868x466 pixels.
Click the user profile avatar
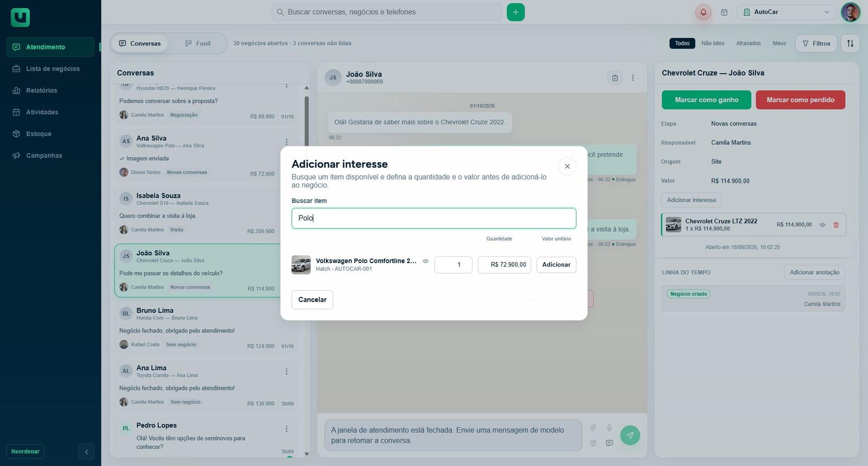(850, 12)
